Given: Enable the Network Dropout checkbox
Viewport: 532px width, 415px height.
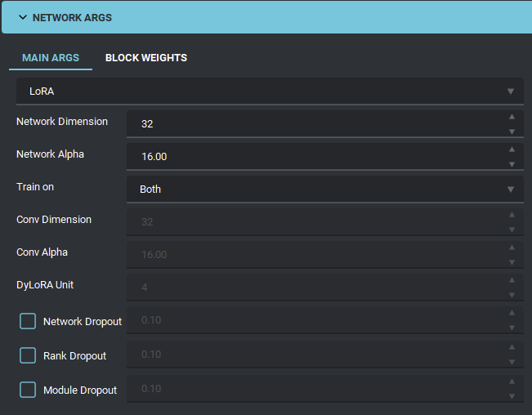Looking at the screenshot, I should (x=28, y=321).
